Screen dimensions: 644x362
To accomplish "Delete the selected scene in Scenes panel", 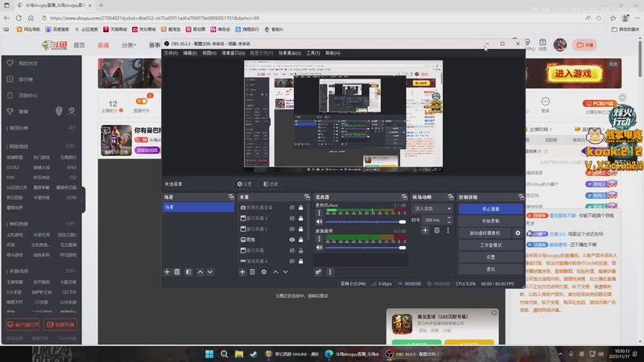I will point(177,272).
